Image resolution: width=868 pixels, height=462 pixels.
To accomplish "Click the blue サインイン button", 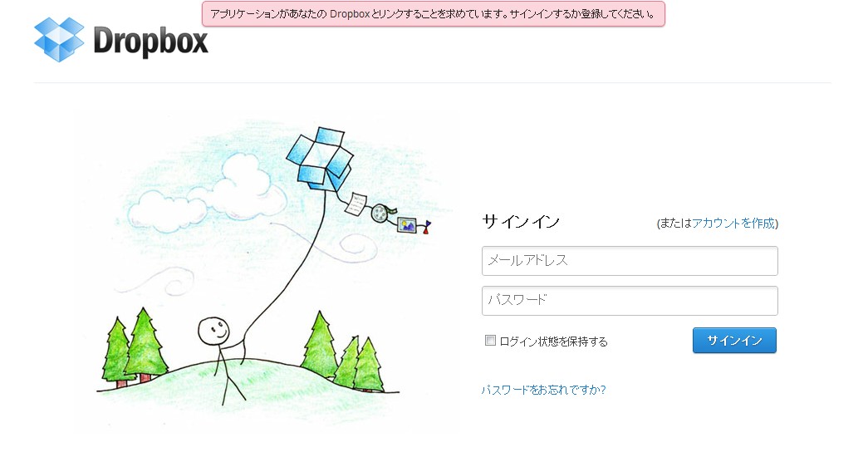I will (734, 340).
